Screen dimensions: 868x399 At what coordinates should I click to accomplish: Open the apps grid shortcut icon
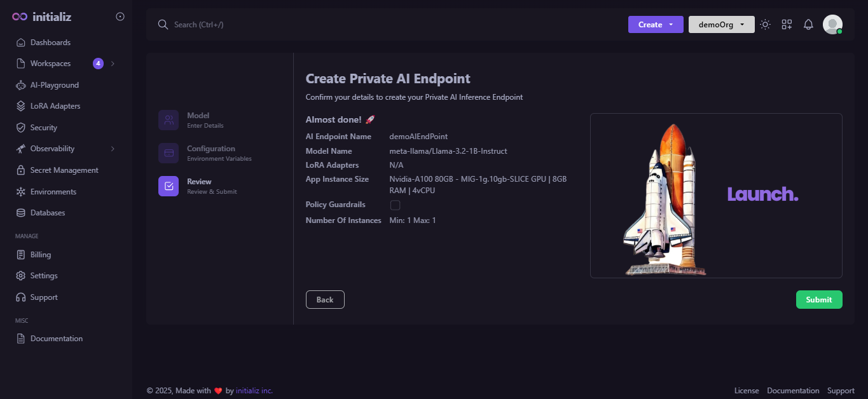pyautogui.click(x=787, y=25)
